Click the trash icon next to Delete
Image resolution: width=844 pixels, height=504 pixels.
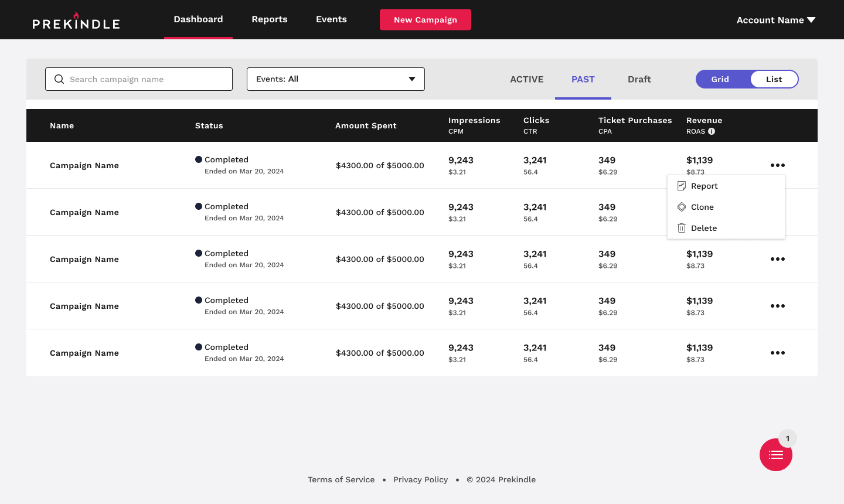coord(681,228)
